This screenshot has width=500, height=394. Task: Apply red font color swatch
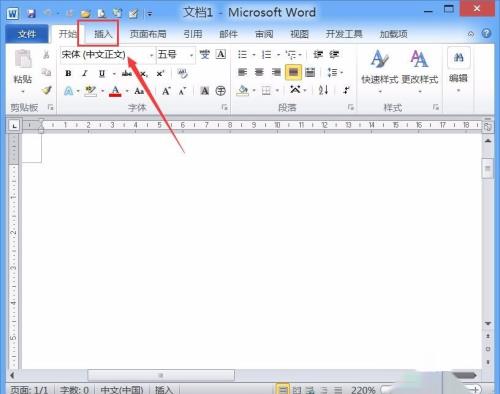tap(115, 91)
